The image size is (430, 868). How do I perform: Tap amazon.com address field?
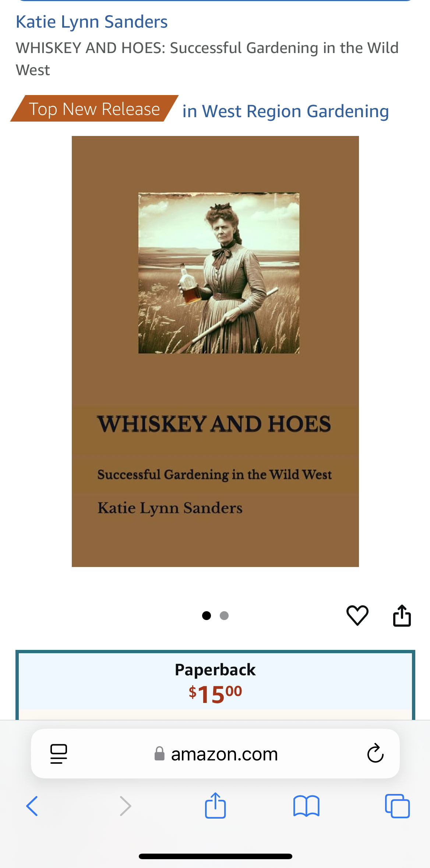(215, 753)
